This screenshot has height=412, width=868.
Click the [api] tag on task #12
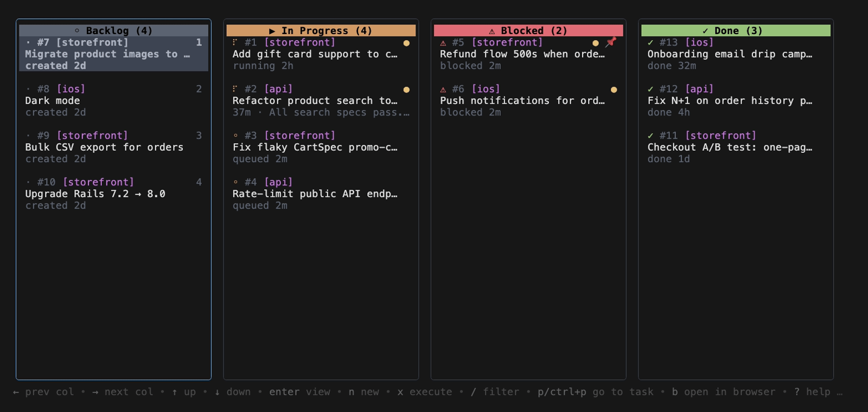click(x=699, y=89)
